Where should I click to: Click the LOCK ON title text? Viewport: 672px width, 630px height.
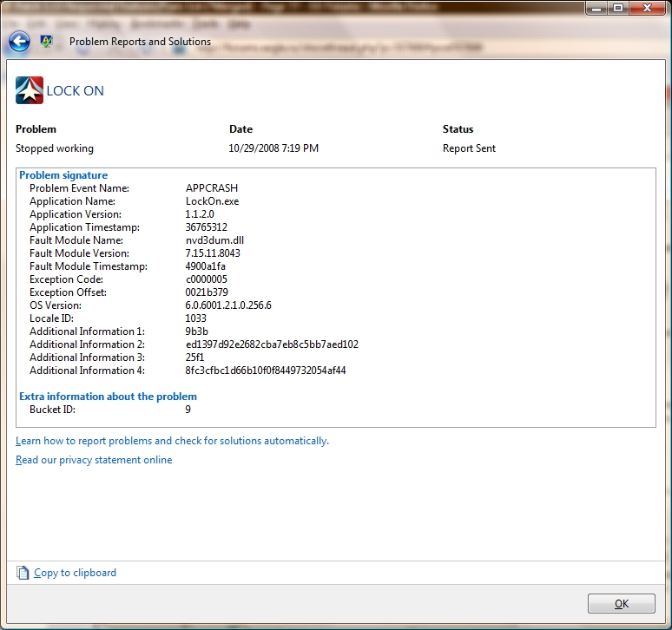pyautogui.click(x=75, y=91)
